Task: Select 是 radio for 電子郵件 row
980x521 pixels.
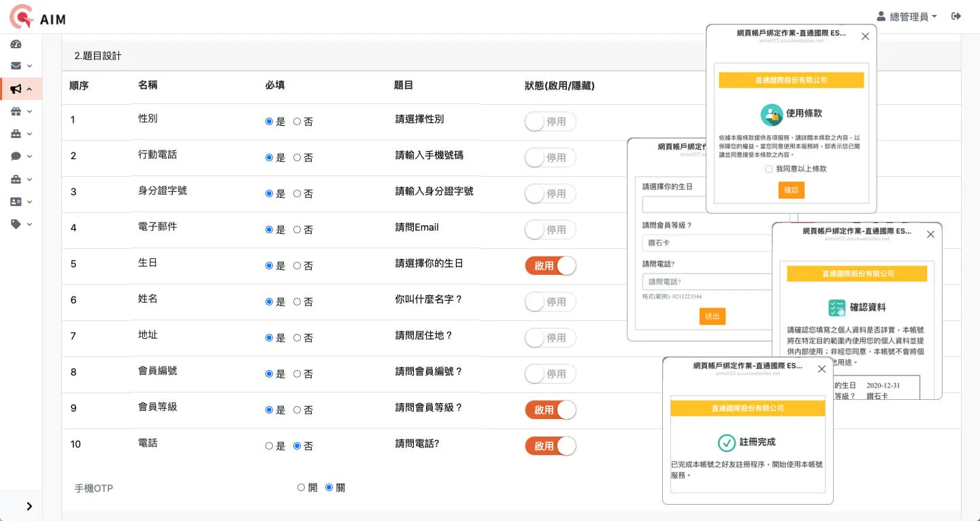Action: tap(269, 230)
